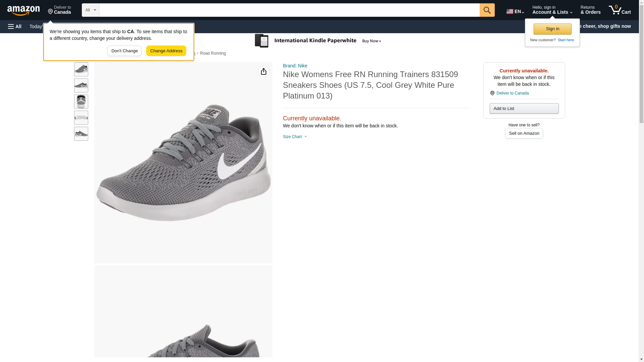Viewport: 644px width, 362px height.
Task: Click the Brand: Nike link
Action: click(295, 66)
